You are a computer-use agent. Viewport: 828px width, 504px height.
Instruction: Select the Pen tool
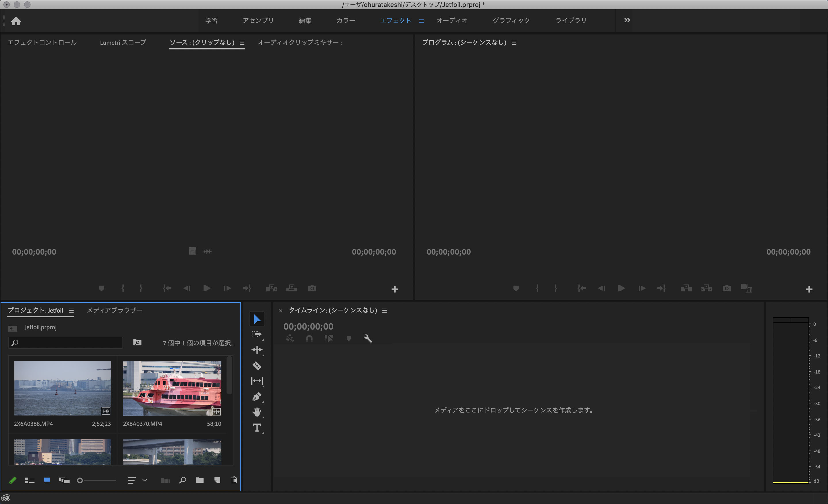(x=257, y=397)
